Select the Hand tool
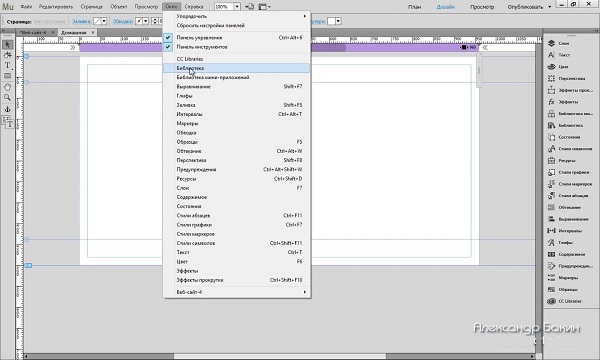Image resolution: width=600 pixels, height=360 pixels. 7,87
